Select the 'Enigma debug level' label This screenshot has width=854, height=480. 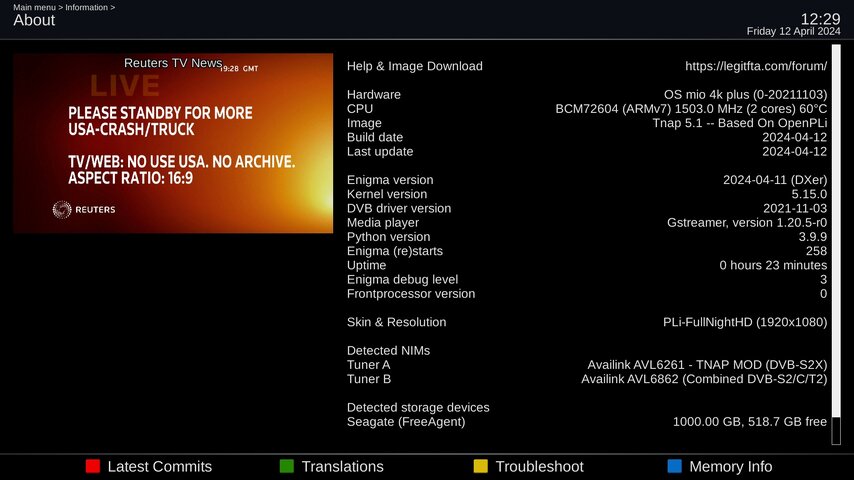pyautogui.click(x=402, y=279)
